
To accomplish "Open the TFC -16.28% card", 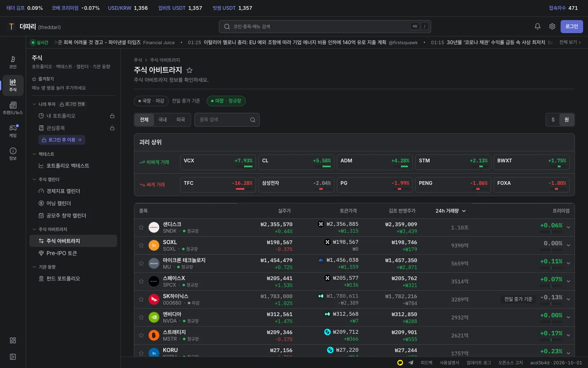I will (x=218, y=185).
